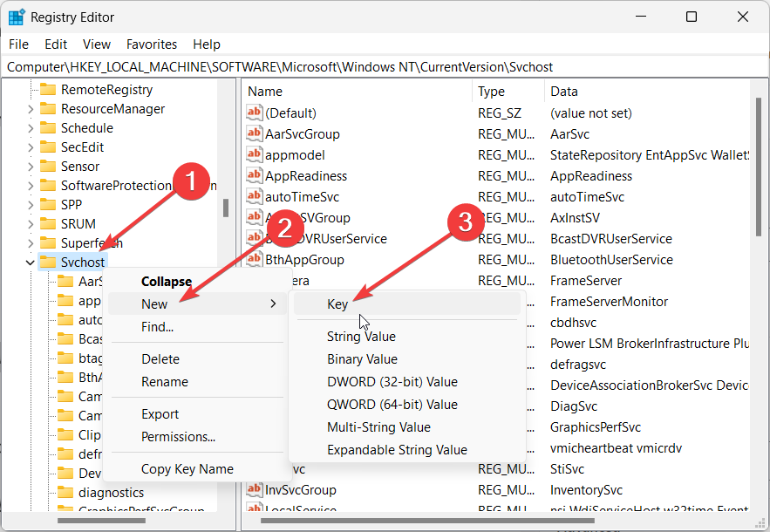Click the string icon beside BthAppGroup

(x=254, y=259)
